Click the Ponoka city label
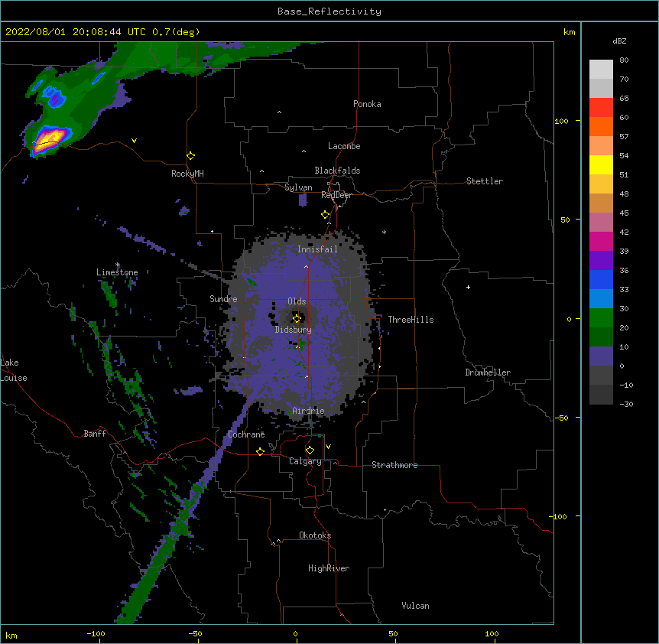The width and height of the screenshot is (659, 644). tap(367, 104)
